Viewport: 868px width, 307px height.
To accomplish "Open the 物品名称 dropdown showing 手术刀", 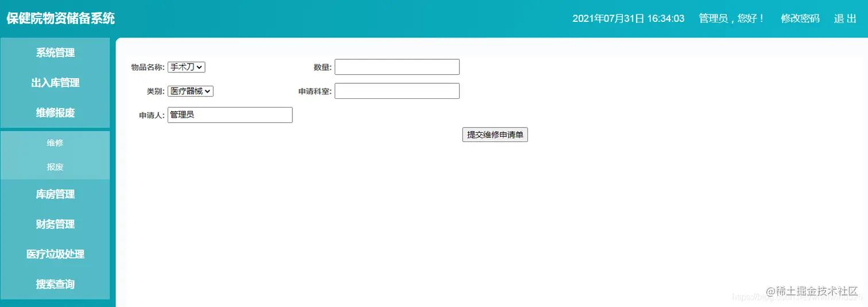I will coord(187,67).
